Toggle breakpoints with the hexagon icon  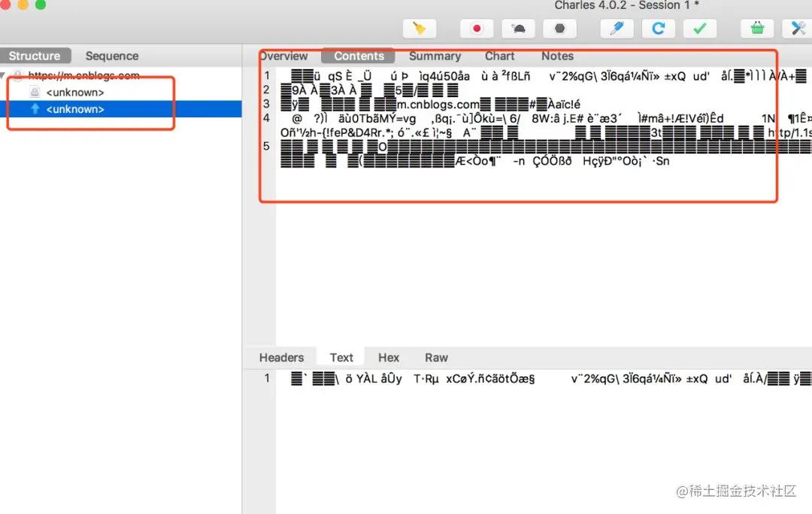pyautogui.click(x=559, y=29)
